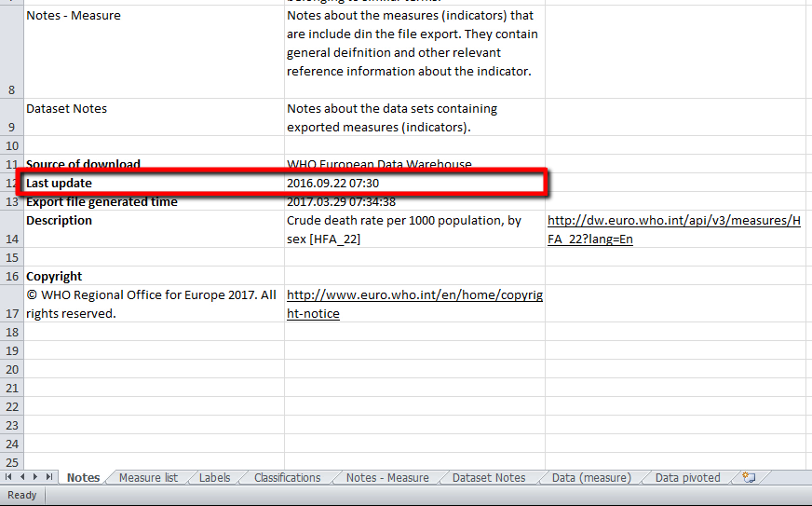
Task: Open the euro.who.int copyright-notice link
Action: (x=414, y=305)
